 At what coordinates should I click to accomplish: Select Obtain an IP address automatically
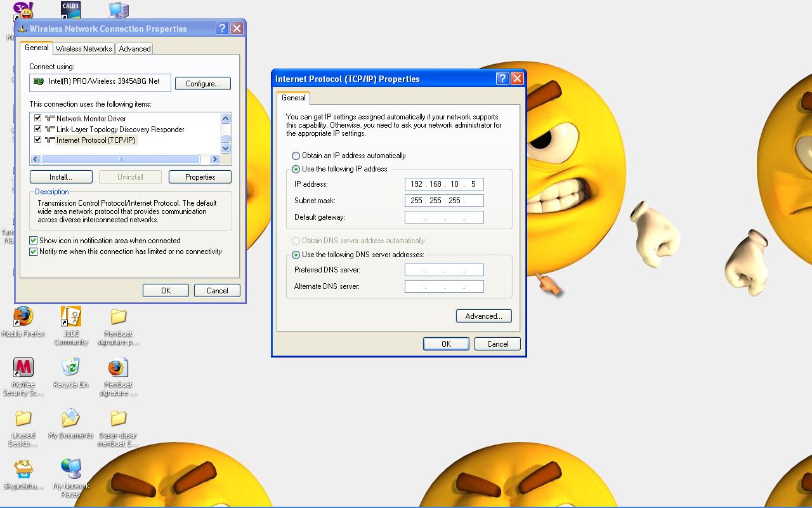(x=296, y=156)
